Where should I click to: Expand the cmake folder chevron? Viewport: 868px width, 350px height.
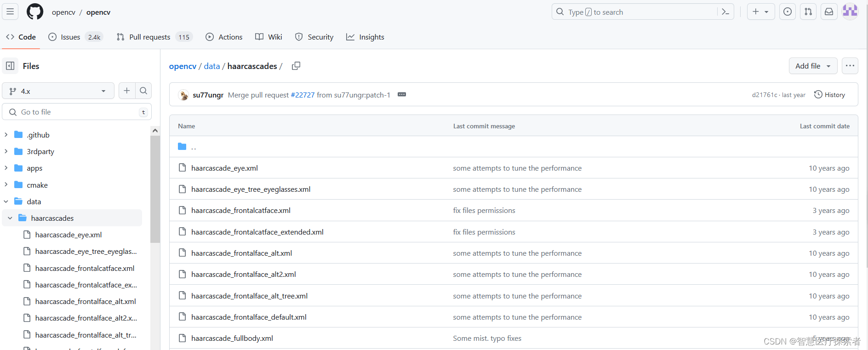pyautogui.click(x=6, y=184)
